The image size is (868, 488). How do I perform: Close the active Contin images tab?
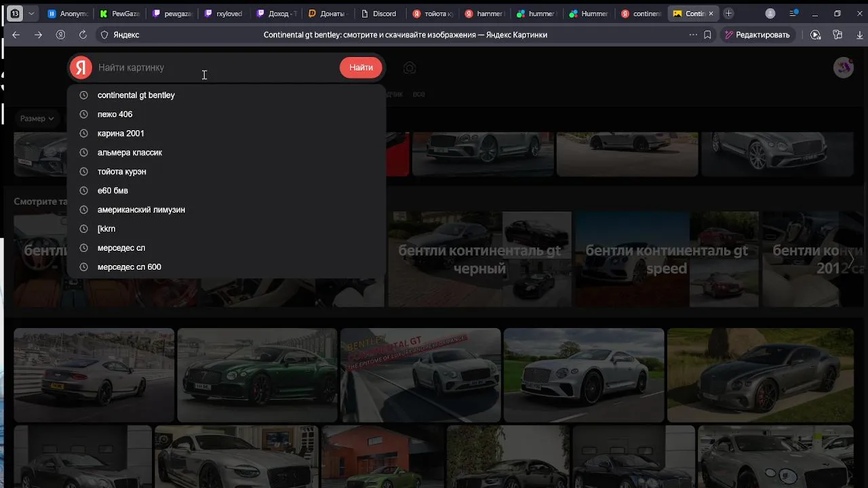(711, 14)
